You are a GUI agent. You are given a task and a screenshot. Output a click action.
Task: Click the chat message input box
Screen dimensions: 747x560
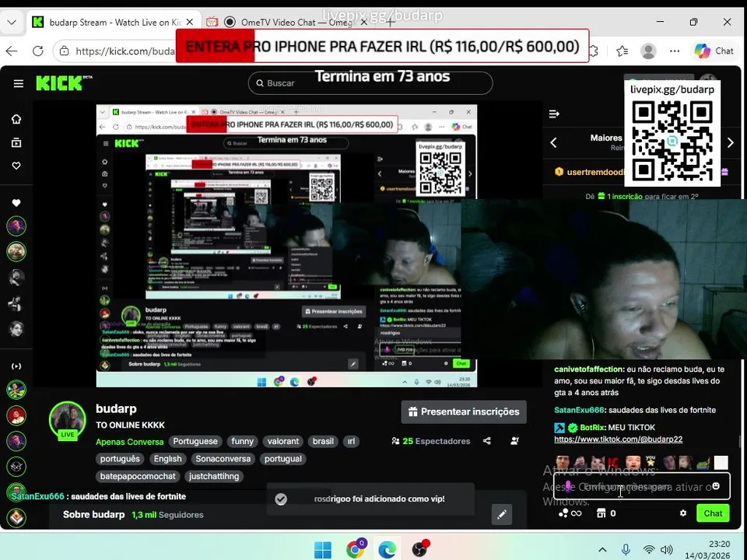[x=641, y=486]
